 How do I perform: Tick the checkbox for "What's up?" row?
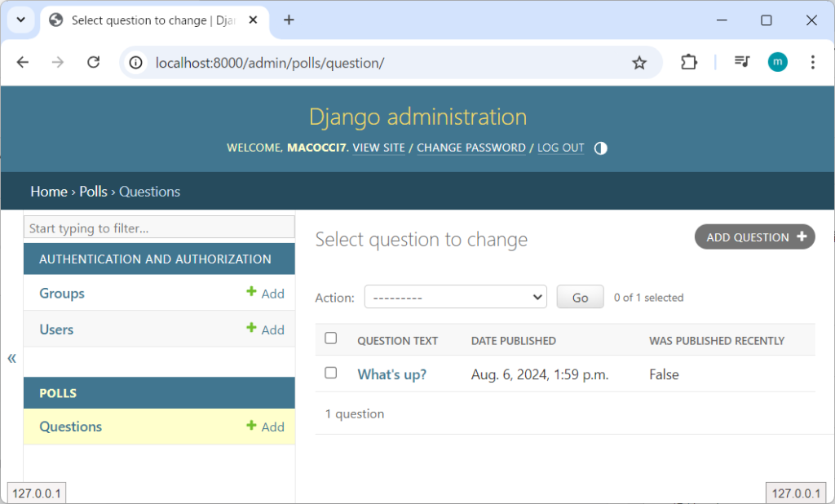click(330, 373)
